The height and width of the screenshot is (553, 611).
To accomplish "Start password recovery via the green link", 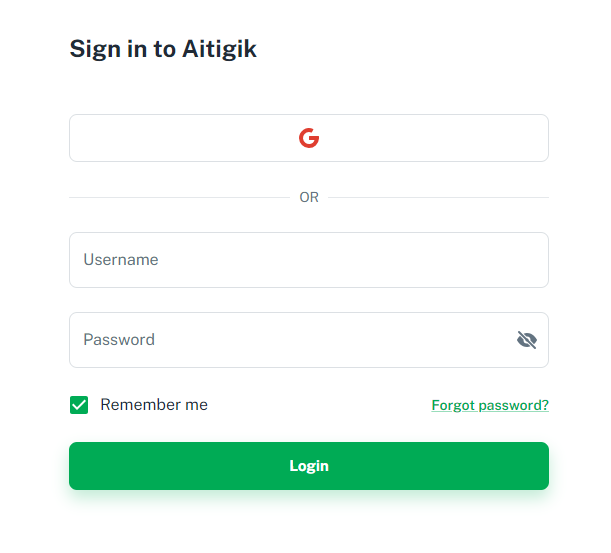I will click(490, 406).
